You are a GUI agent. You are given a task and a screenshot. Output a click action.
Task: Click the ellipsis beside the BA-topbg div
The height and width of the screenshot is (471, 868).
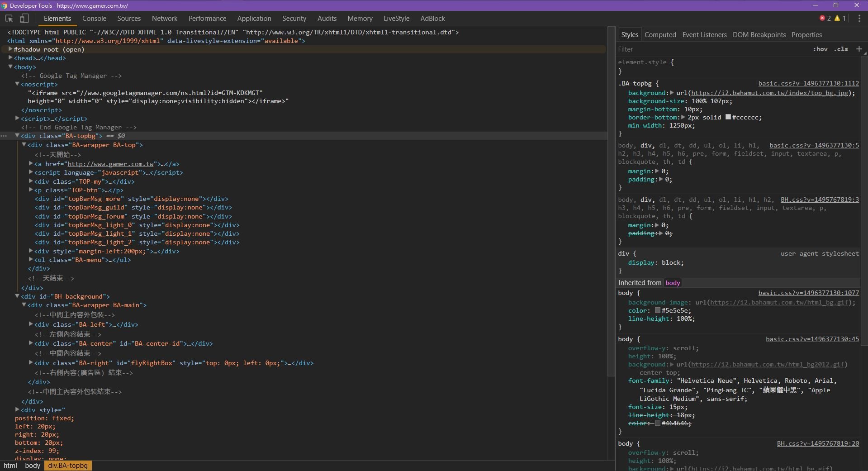tap(4, 136)
